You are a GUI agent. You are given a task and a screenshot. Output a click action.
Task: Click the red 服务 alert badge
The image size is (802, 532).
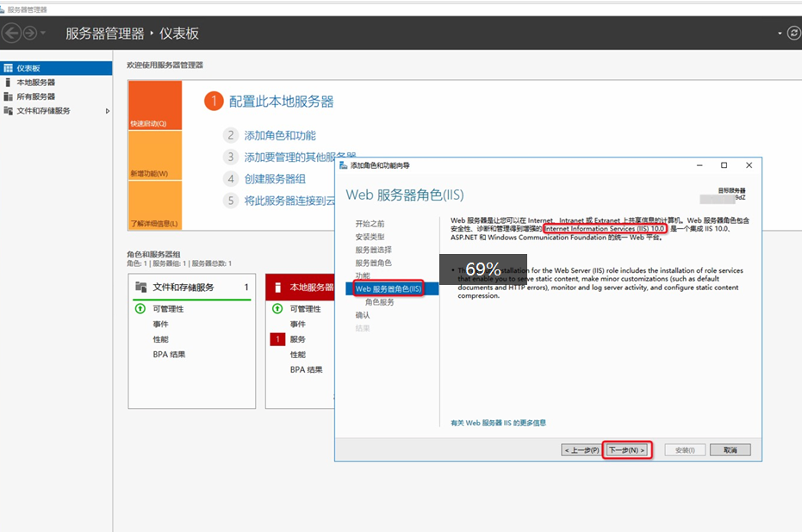[x=277, y=340]
